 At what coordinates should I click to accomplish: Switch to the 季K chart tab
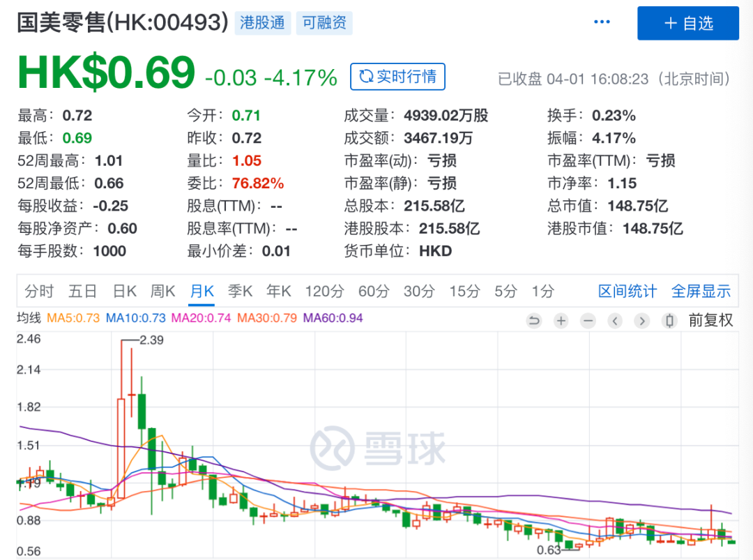[240, 291]
